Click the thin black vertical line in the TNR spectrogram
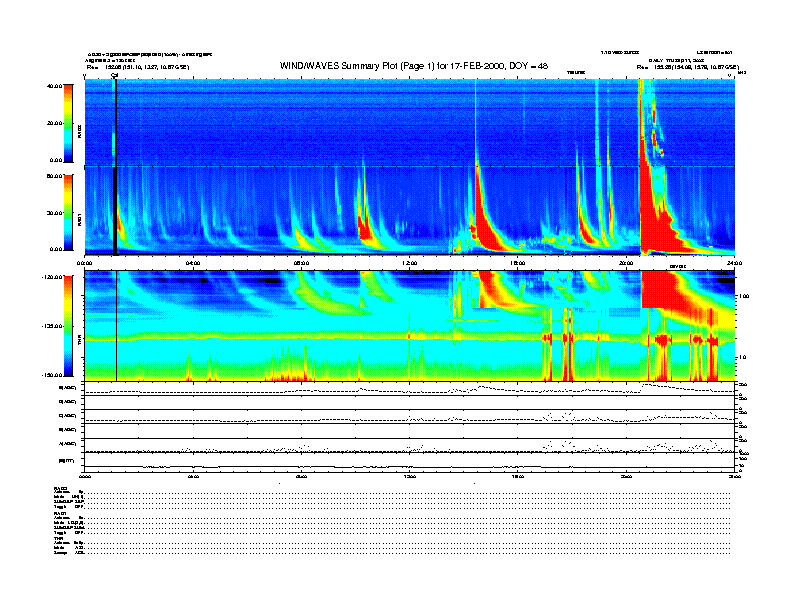 coord(117,326)
